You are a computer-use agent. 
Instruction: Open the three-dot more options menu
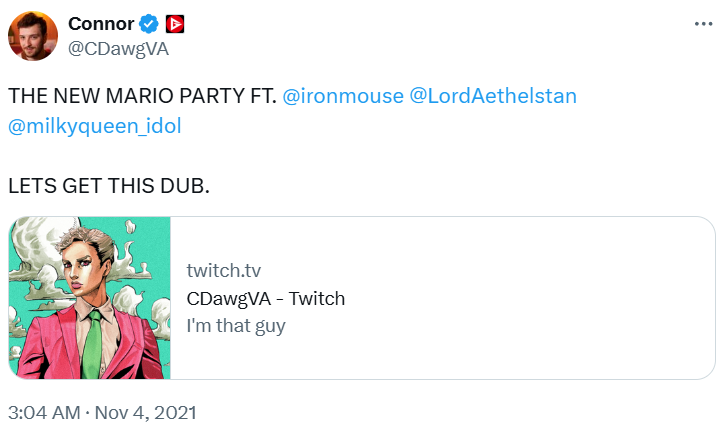(x=703, y=24)
